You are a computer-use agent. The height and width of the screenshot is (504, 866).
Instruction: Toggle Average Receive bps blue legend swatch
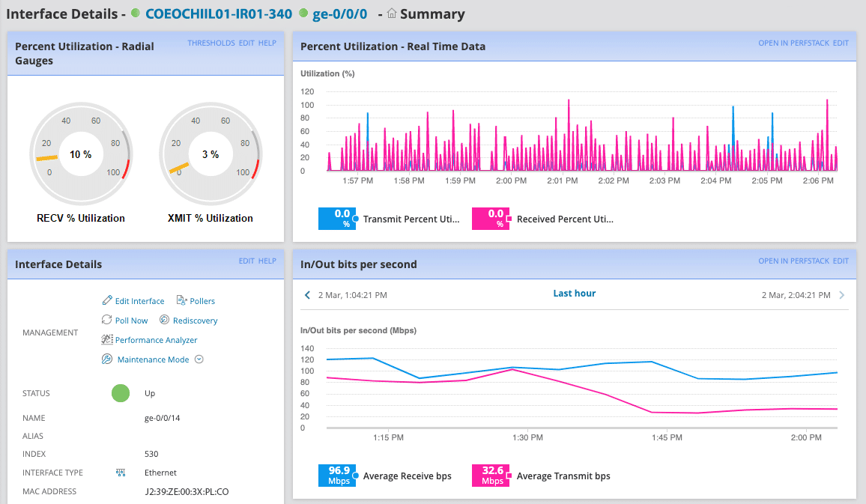point(337,476)
